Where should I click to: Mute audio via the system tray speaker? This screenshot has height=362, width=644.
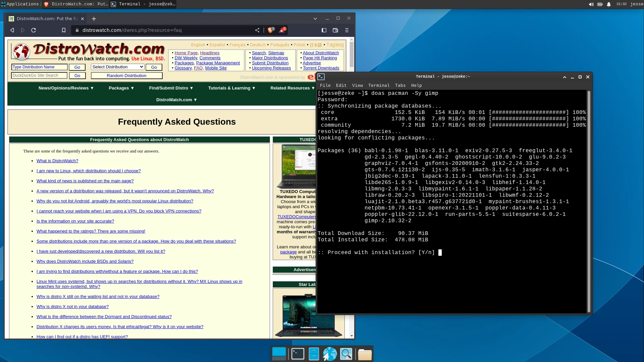[591, 4]
